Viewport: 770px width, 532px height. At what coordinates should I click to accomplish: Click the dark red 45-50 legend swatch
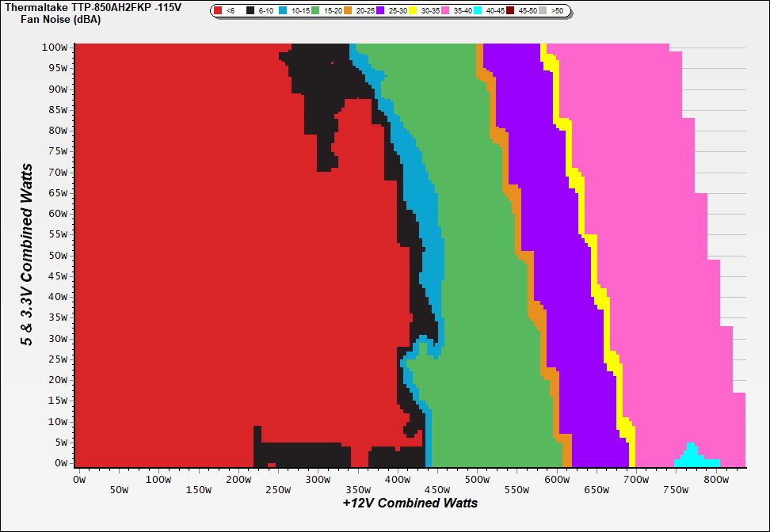point(511,11)
